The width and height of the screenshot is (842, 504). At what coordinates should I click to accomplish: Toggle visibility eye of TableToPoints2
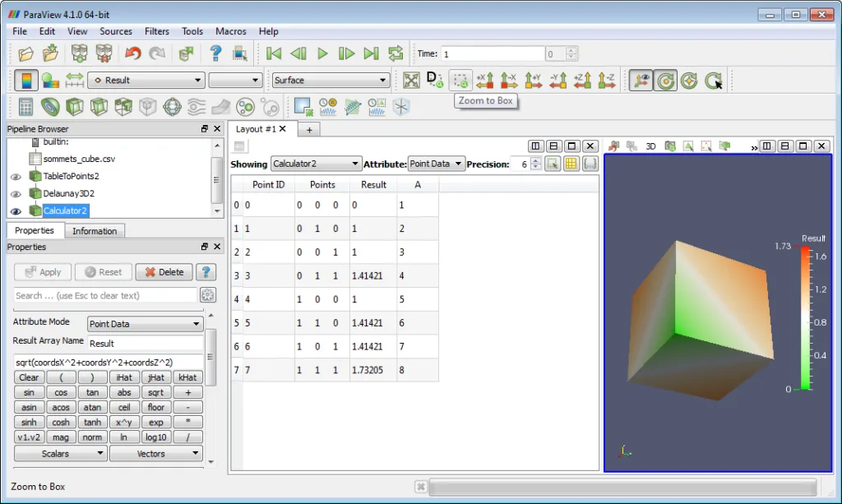pos(16,177)
